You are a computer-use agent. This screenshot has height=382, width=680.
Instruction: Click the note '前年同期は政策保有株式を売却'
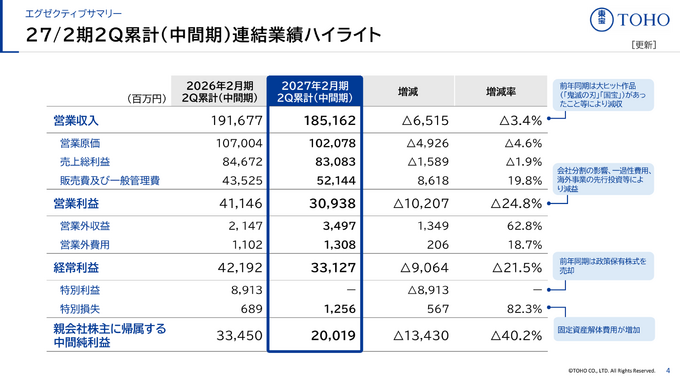coord(603,266)
